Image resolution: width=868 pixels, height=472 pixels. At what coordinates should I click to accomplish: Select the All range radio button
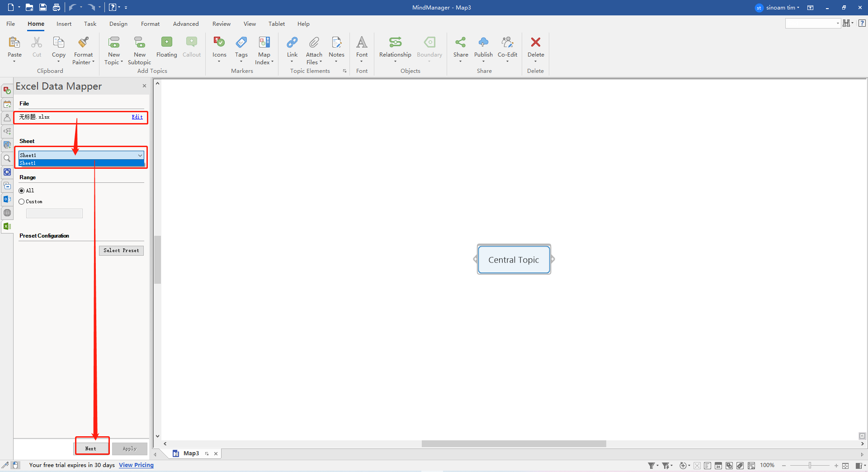(21, 191)
